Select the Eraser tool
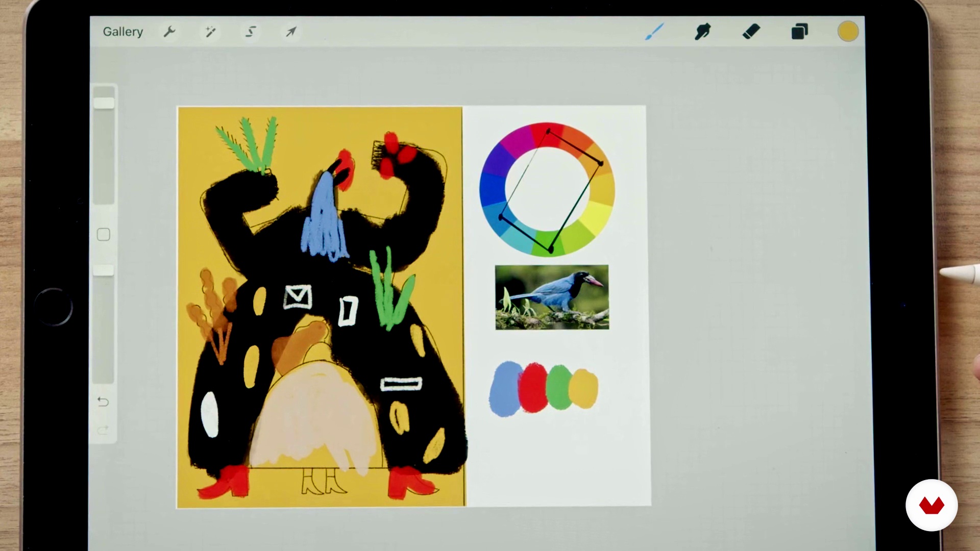Viewport: 980px width, 551px height. (x=751, y=32)
